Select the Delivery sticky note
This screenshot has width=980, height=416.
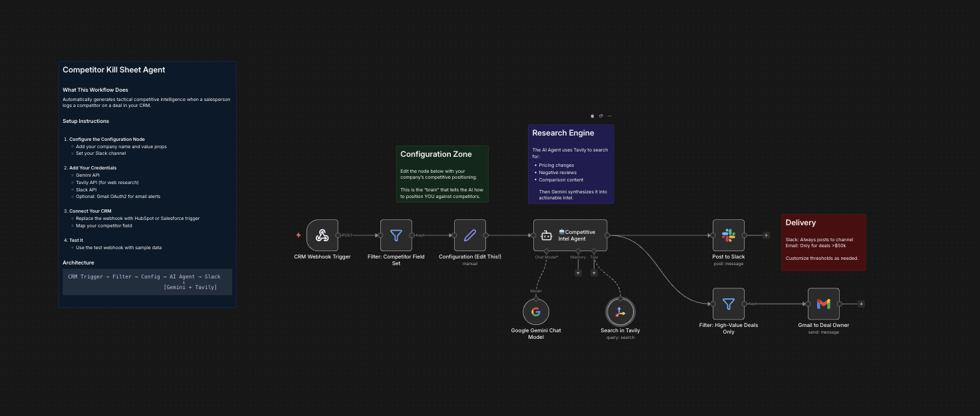coord(823,243)
